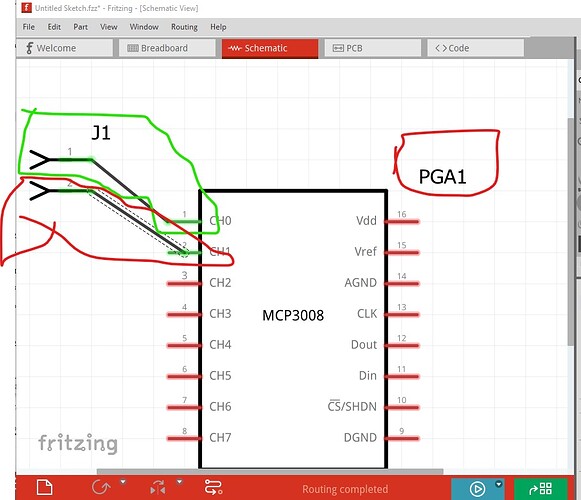581x500 pixels.
Task: Open the Flip options dropdown arrow
Action: click(x=179, y=482)
